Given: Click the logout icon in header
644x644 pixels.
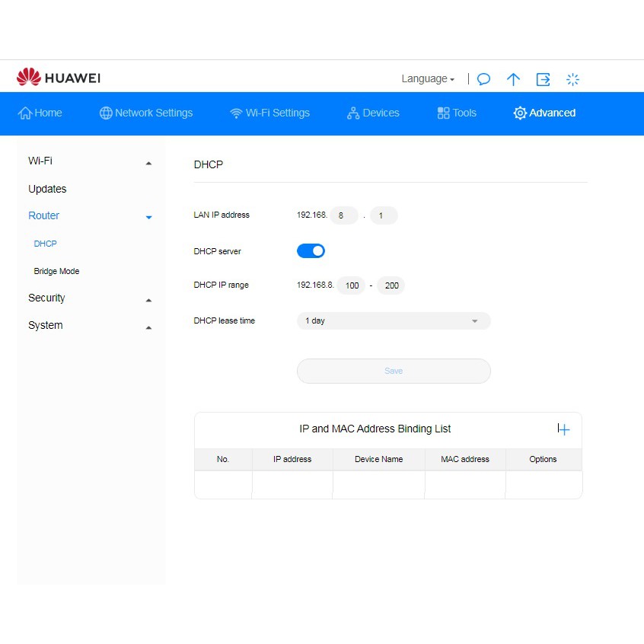Looking at the screenshot, I should click(543, 79).
